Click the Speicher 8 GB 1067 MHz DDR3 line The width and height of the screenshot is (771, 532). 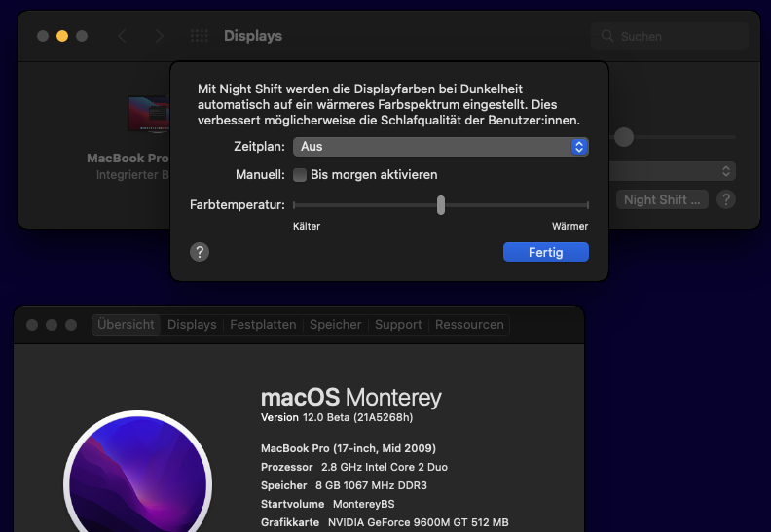[x=344, y=485]
